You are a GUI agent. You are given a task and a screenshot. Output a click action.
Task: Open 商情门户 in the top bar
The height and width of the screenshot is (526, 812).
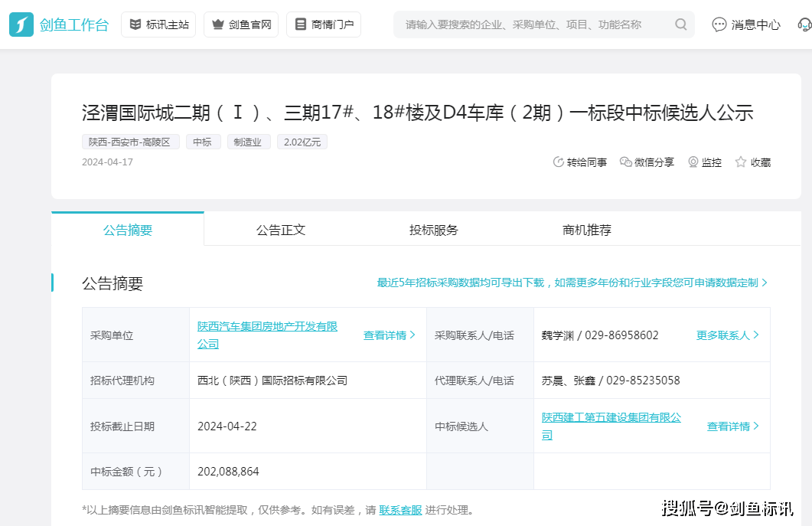click(x=324, y=25)
